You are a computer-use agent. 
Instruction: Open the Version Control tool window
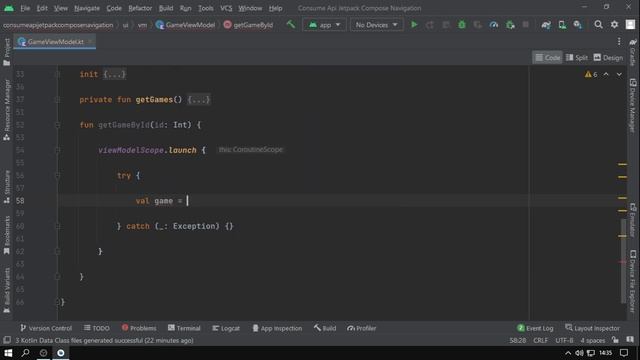click(x=46, y=328)
